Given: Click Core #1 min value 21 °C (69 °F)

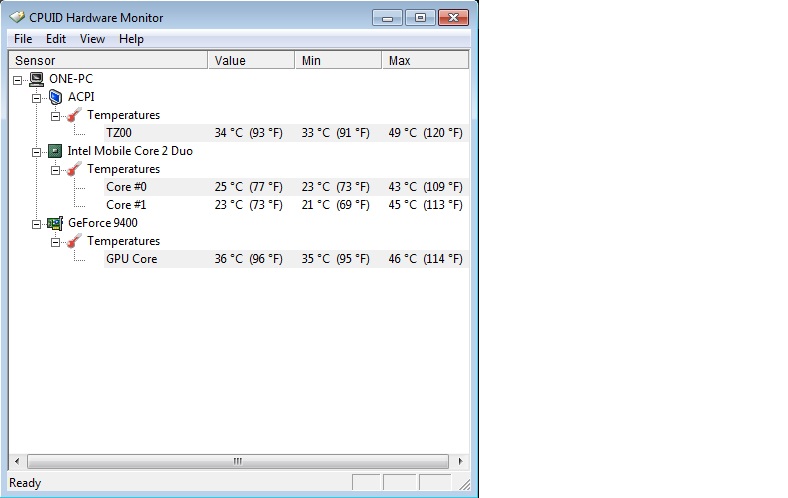Looking at the screenshot, I should (335, 205).
